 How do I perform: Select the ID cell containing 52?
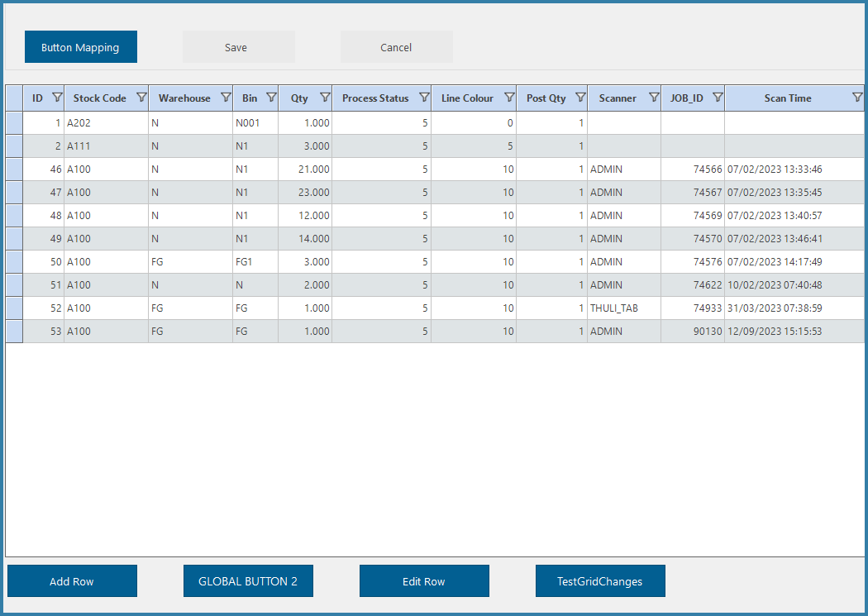[x=44, y=308]
